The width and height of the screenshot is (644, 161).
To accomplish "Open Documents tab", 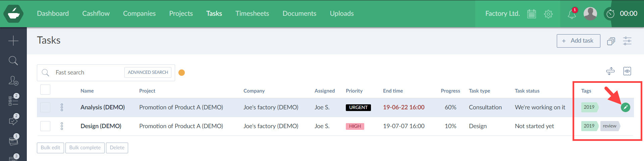I will point(299,13).
